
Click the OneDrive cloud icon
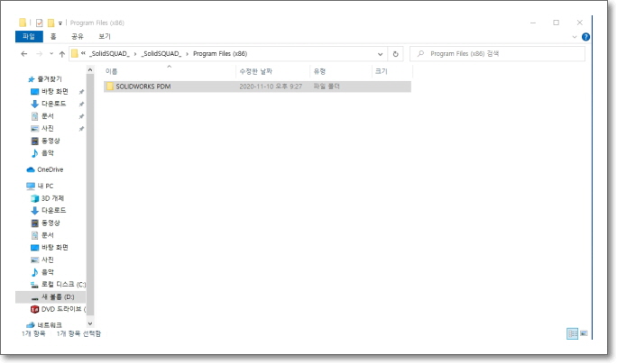[31, 169]
